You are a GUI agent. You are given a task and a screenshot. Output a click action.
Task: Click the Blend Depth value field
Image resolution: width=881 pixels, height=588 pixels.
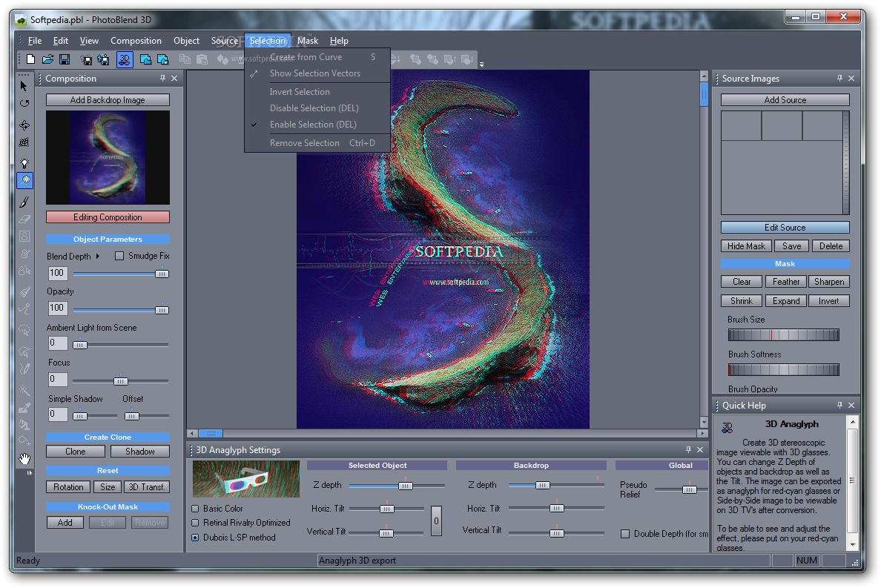(x=58, y=273)
